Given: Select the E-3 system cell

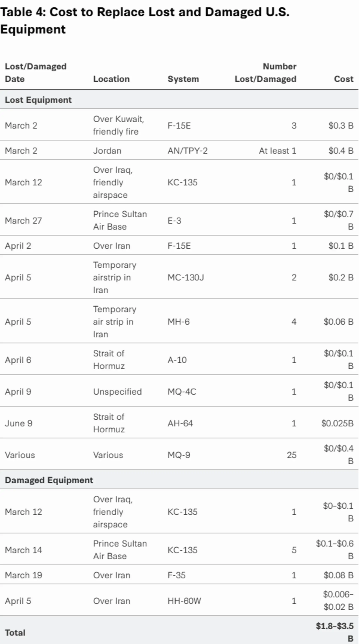Looking at the screenshot, I should (x=174, y=221).
